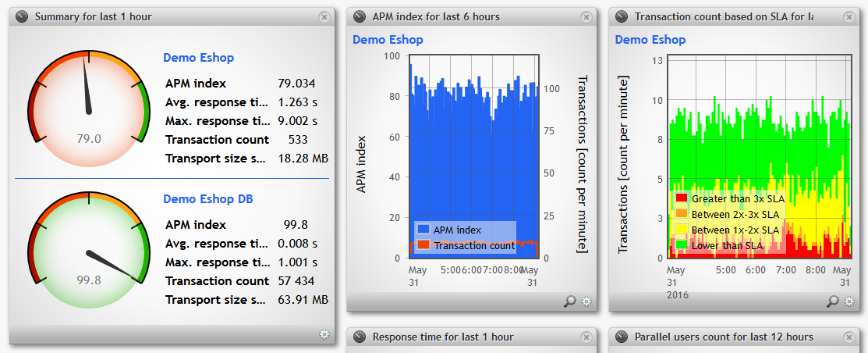868x353 pixels.
Task: Click Demo Eshop title in APM index widget
Action: pos(388,40)
